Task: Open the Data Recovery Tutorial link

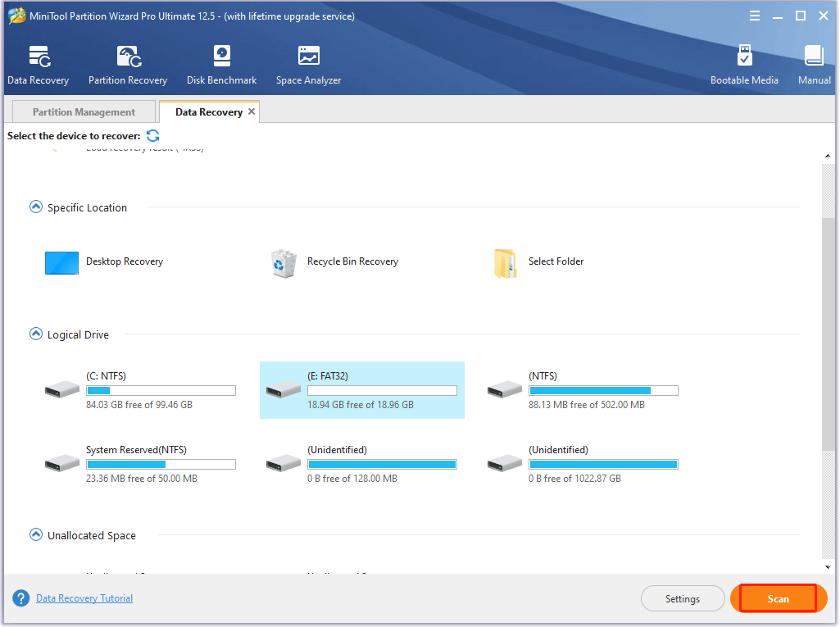Action: point(84,599)
